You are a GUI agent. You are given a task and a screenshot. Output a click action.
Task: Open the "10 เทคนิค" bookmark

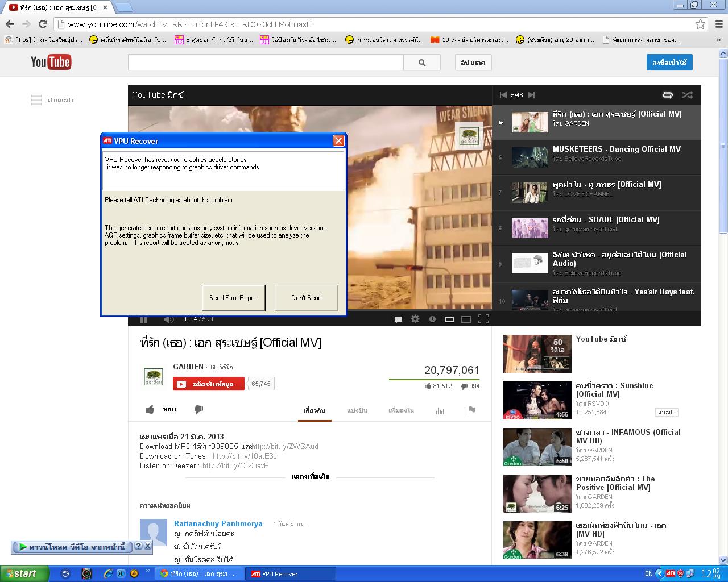click(x=469, y=40)
